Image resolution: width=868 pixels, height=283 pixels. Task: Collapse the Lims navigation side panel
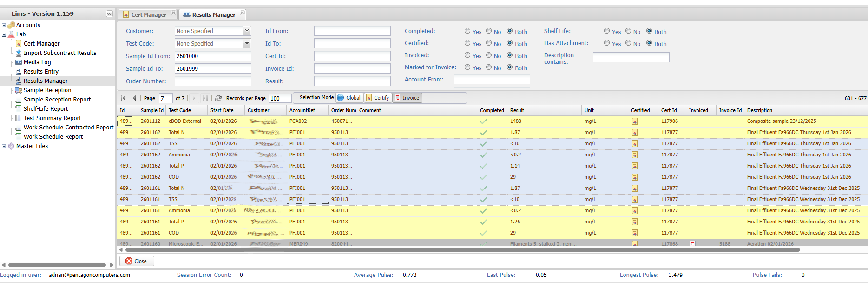point(109,14)
